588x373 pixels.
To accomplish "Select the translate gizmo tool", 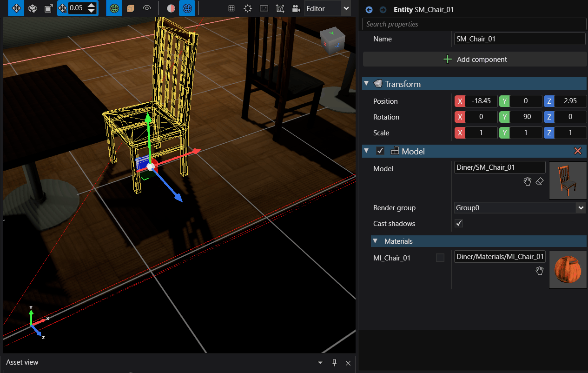I will click(16, 8).
